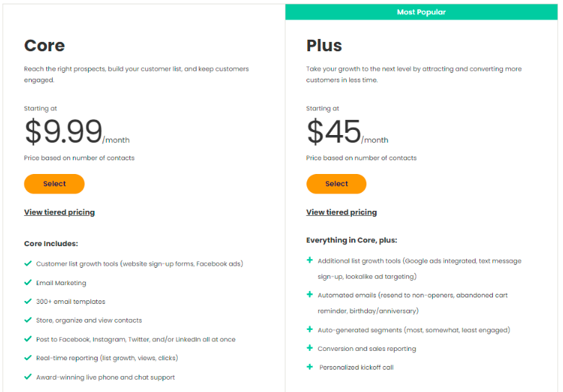Open View tiered pricing under Plus

(341, 212)
